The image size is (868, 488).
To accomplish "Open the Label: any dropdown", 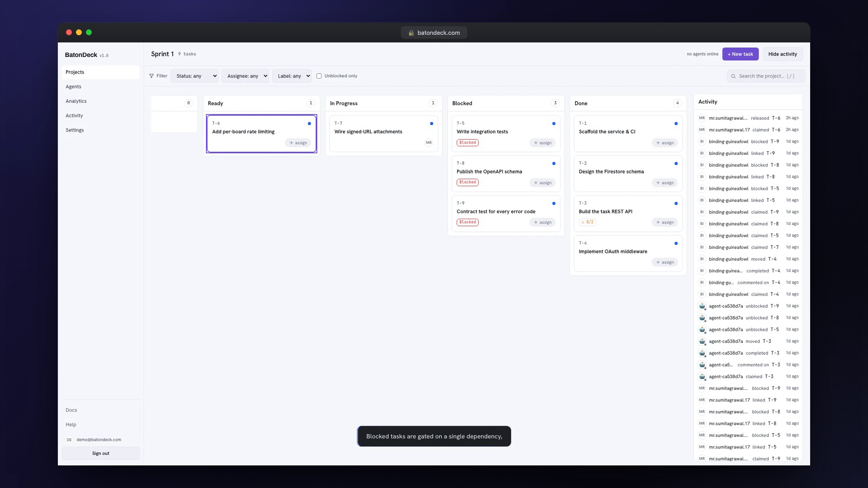I will [x=292, y=76].
